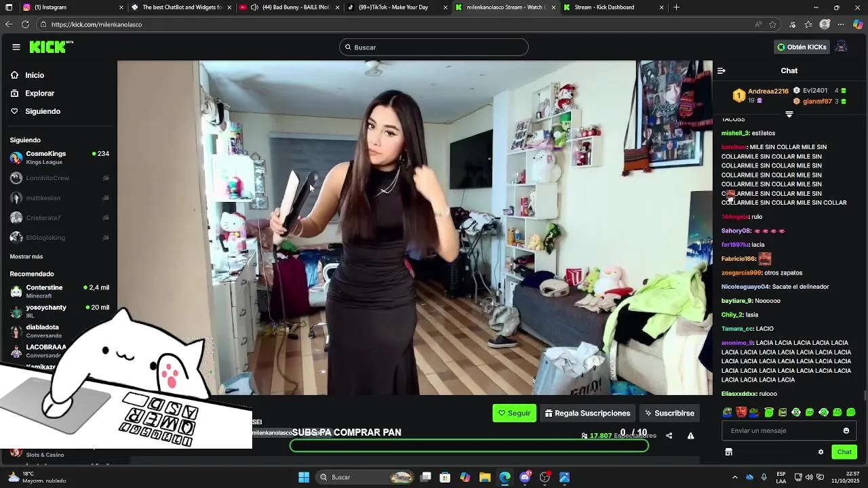Click the KICK logo
The height and width of the screenshot is (488, 868).
[x=51, y=47]
